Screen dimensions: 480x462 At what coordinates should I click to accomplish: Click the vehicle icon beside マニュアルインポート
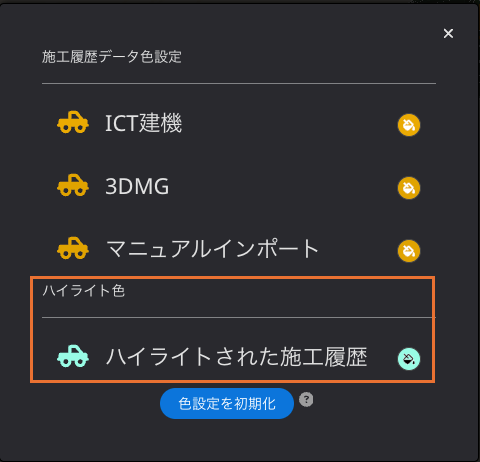(x=73, y=248)
